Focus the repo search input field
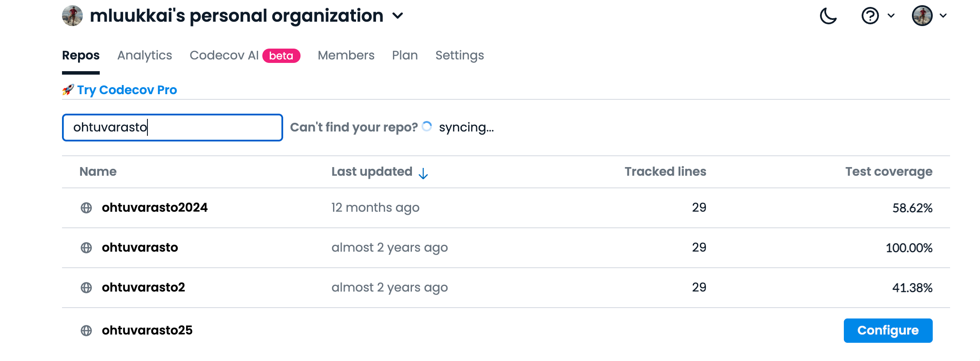Screen dimensions: 980x361 click(172, 128)
